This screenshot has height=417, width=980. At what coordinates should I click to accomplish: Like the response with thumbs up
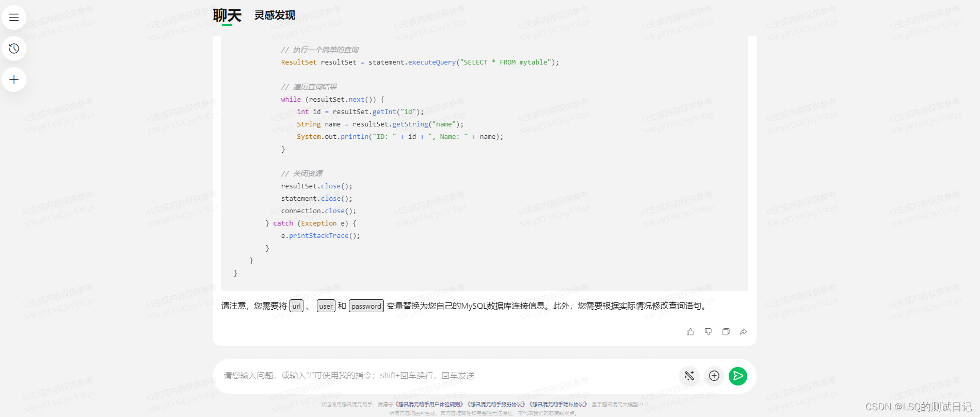tap(690, 332)
